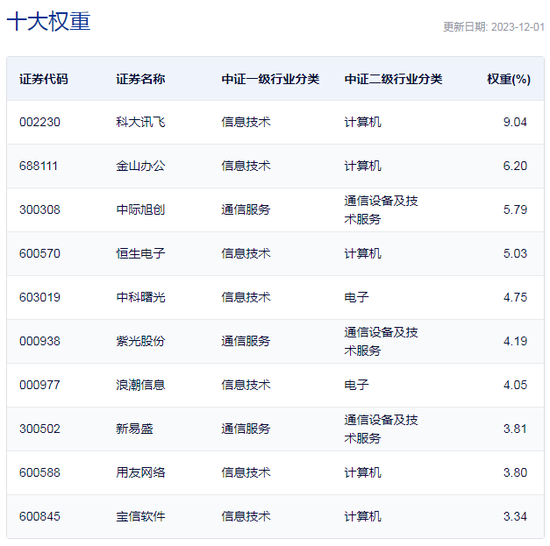Screen dimensions: 550x546
Task: Click the 中证一级行业分类 column header
Action: (270, 79)
